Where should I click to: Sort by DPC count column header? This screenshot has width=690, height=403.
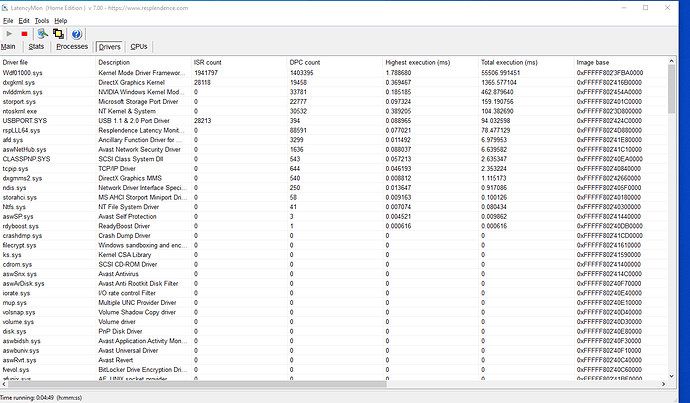[x=334, y=62]
